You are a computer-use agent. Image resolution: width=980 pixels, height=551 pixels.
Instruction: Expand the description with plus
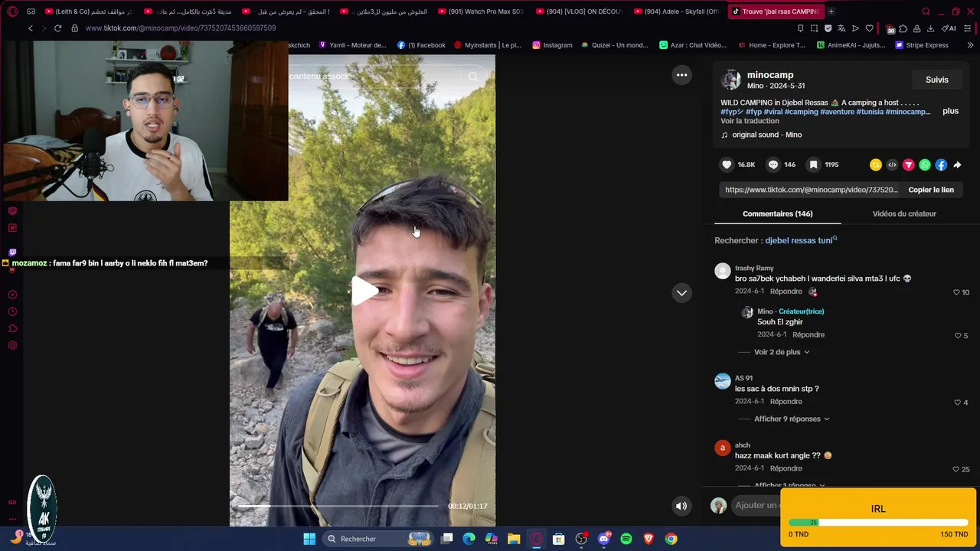(950, 111)
